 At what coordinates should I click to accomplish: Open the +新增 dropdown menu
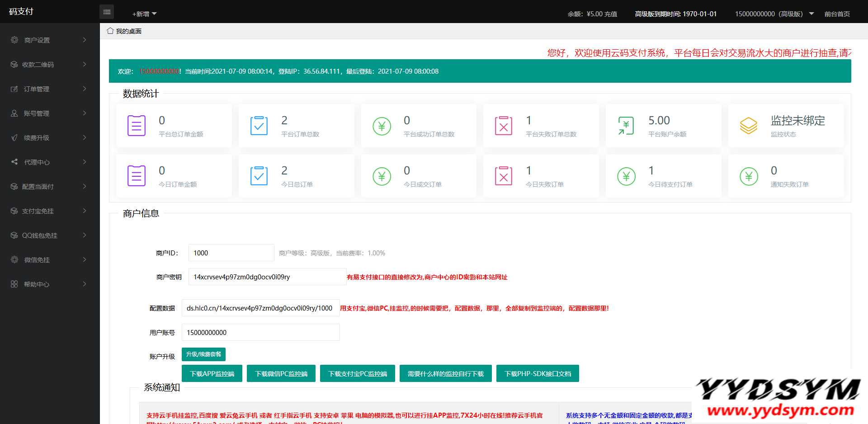click(144, 14)
